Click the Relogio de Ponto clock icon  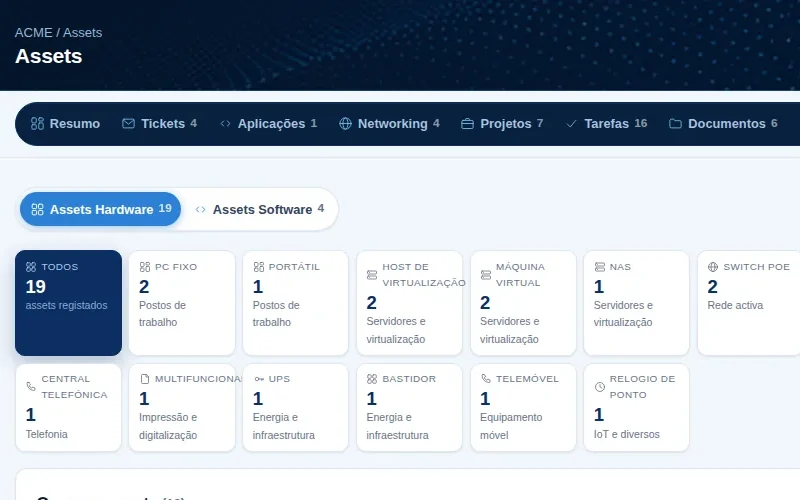coord(599,387)
